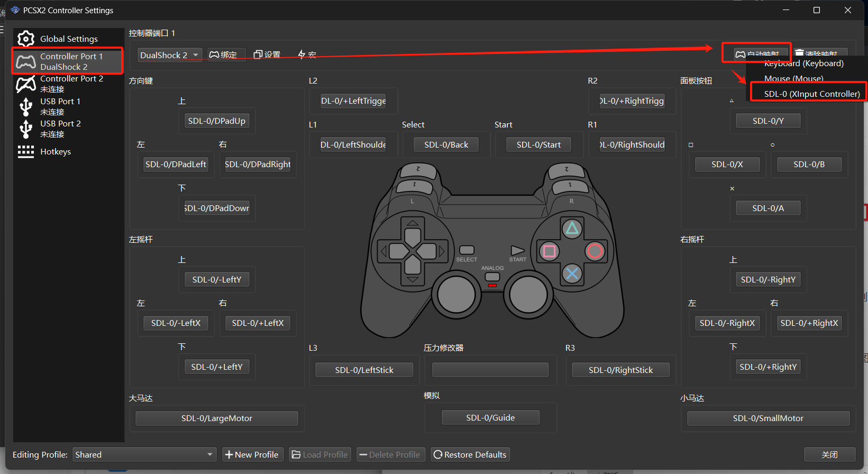Click the clear mapping button
The image size is (868, 474).
coord(821,53)
